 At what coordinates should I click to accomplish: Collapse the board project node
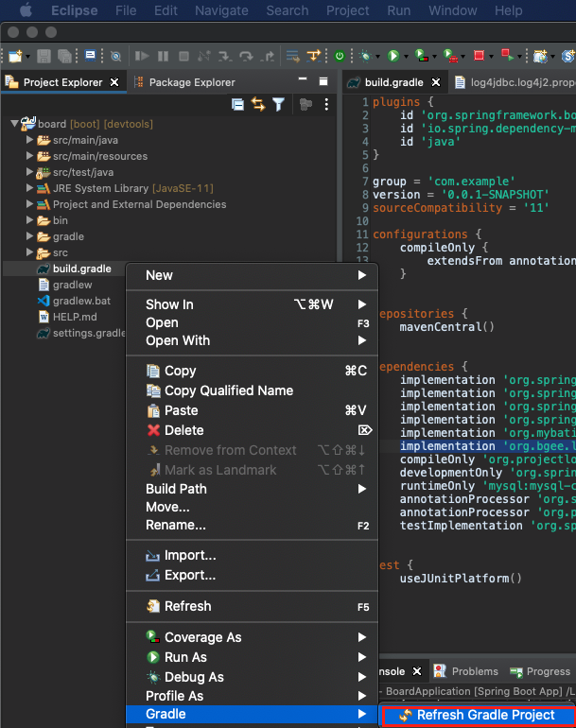point(14,124)
